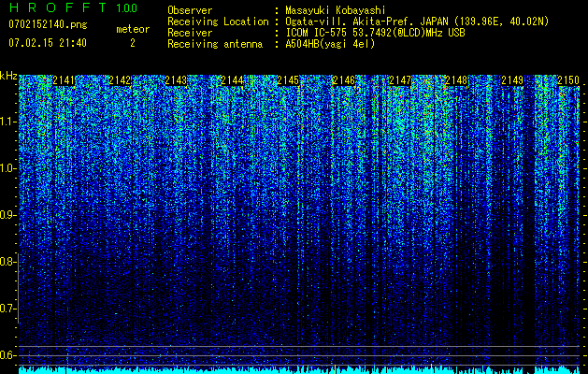Click the meteor count label
The height and width of the screenshot is (374, 588).
click(133, 29)
